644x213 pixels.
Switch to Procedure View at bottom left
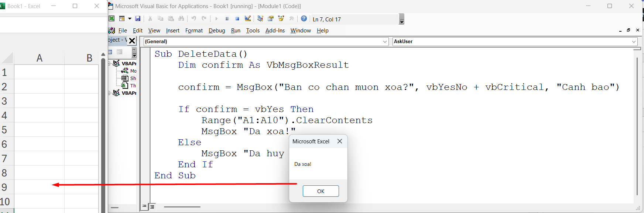[x=144, y=207]
